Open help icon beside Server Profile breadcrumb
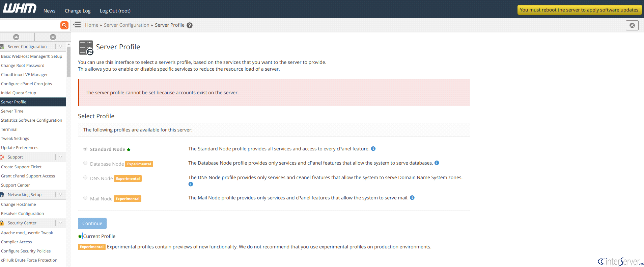The image size is (644, 267). click(x=190, y=25)
